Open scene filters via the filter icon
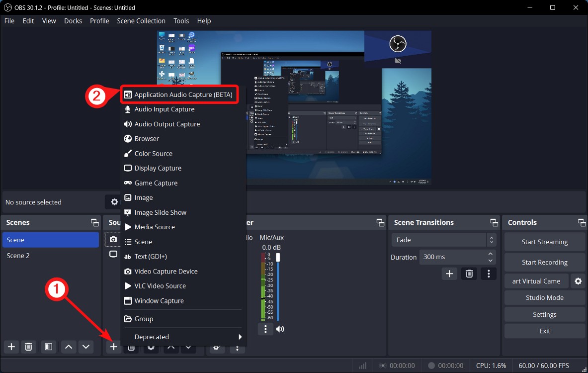 (48, 347)
